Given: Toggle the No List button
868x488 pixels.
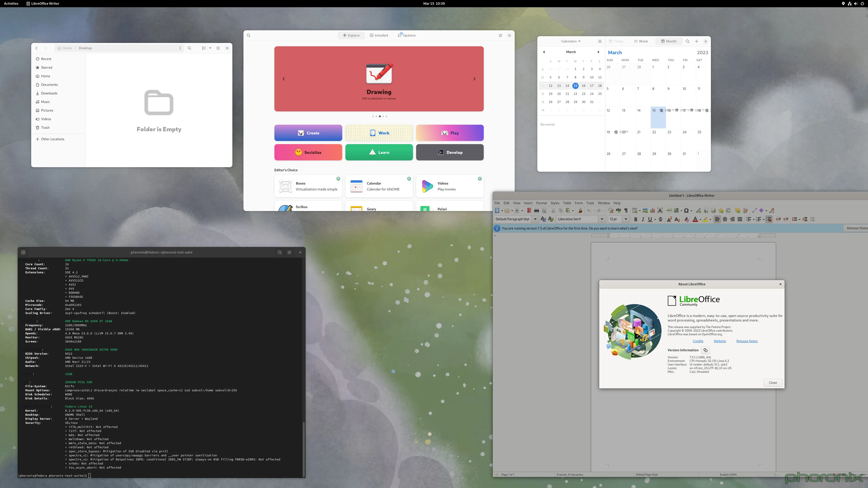Looking at the screenshot, I should tap(769, 219).
